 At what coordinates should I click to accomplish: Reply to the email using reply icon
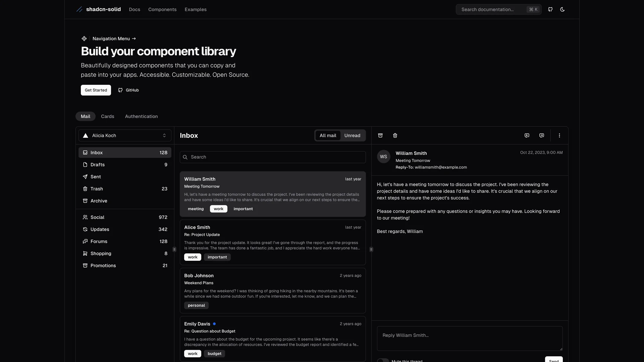[x=527, y=135]
